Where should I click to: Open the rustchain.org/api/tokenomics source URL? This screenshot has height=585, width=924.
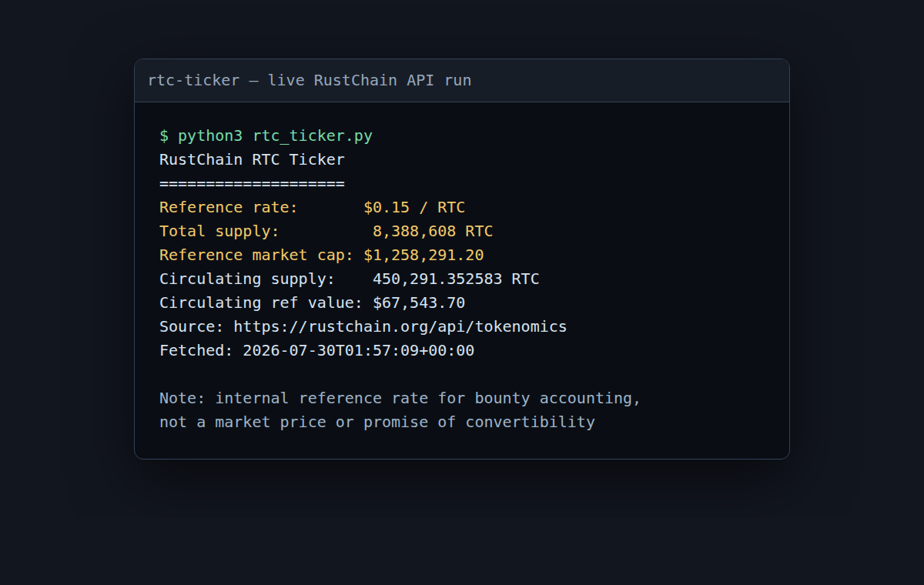(400, 327)
